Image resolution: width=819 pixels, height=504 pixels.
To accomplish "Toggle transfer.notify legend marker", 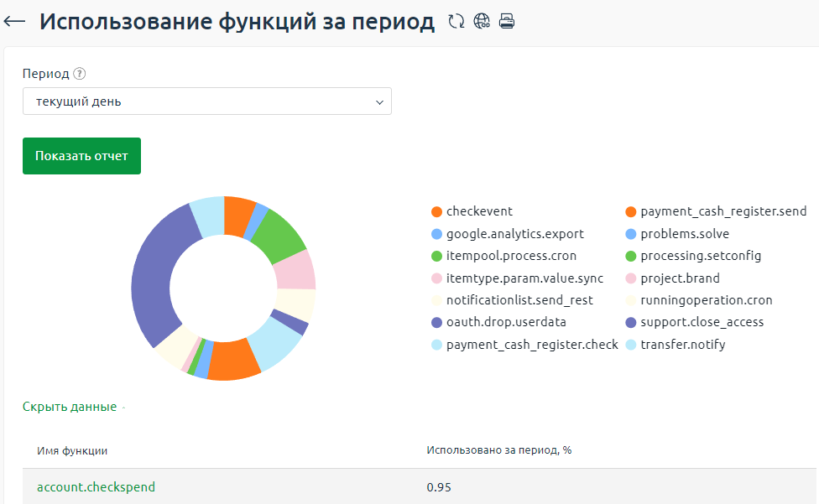I will 630,345.
